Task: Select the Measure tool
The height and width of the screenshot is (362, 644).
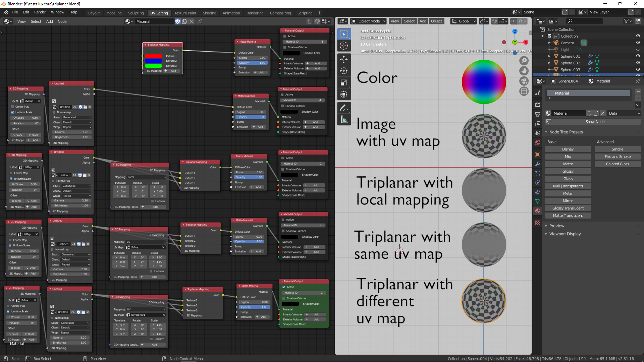Action: click(344, 120)
